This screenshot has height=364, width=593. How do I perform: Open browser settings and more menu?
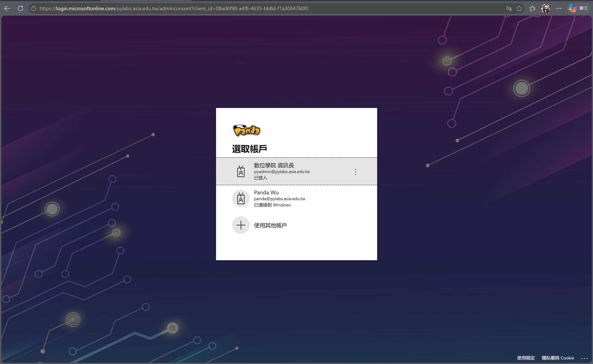pyautogui.click(x=559, y=8)
